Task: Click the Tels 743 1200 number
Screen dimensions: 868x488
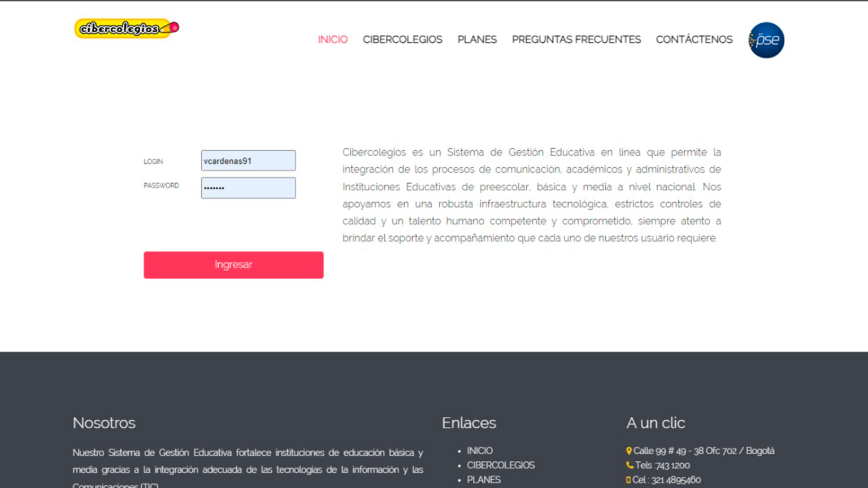Action: [x=662, y=465]
